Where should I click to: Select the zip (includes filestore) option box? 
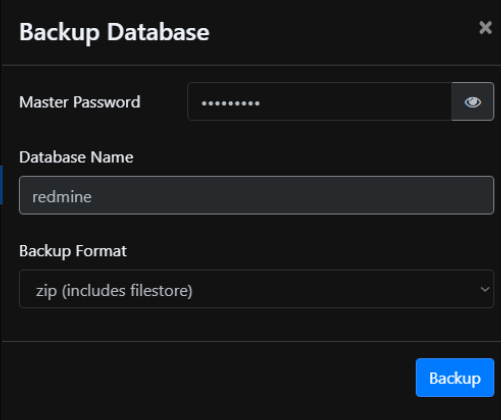click(256, 289)
